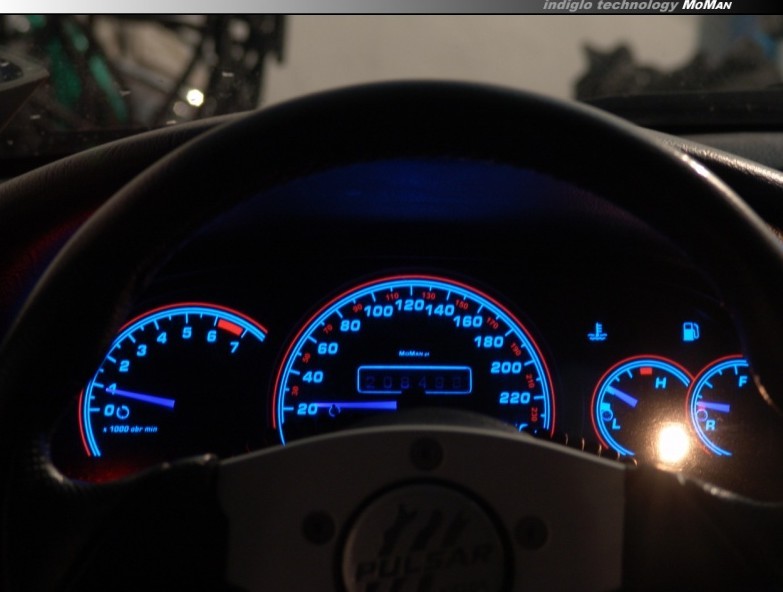This screenshot has height=592, width=783.
Task: Click the tachometer number 3
Action: point(142,350)
